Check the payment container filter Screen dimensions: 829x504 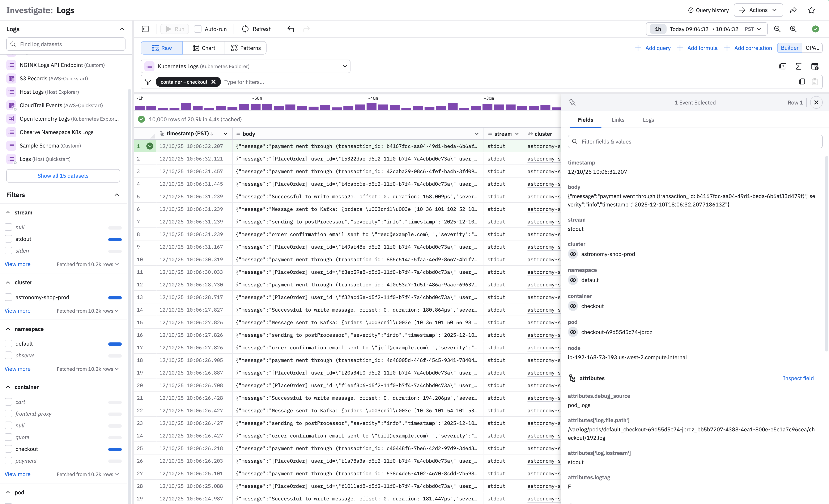9,461
